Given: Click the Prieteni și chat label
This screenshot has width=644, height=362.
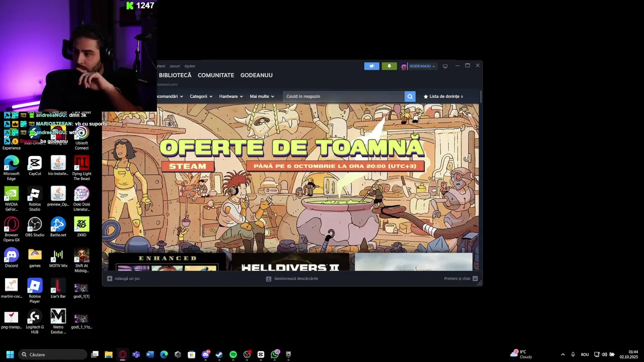Looking at the screenshot, I should [457, 279].
